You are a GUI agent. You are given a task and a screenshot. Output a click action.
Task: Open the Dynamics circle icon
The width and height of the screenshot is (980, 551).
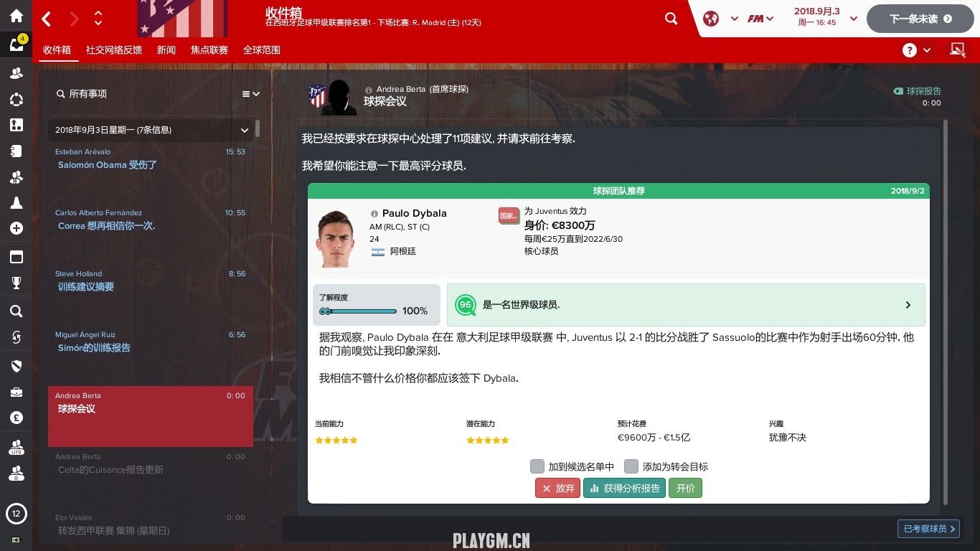coord(16,100)
